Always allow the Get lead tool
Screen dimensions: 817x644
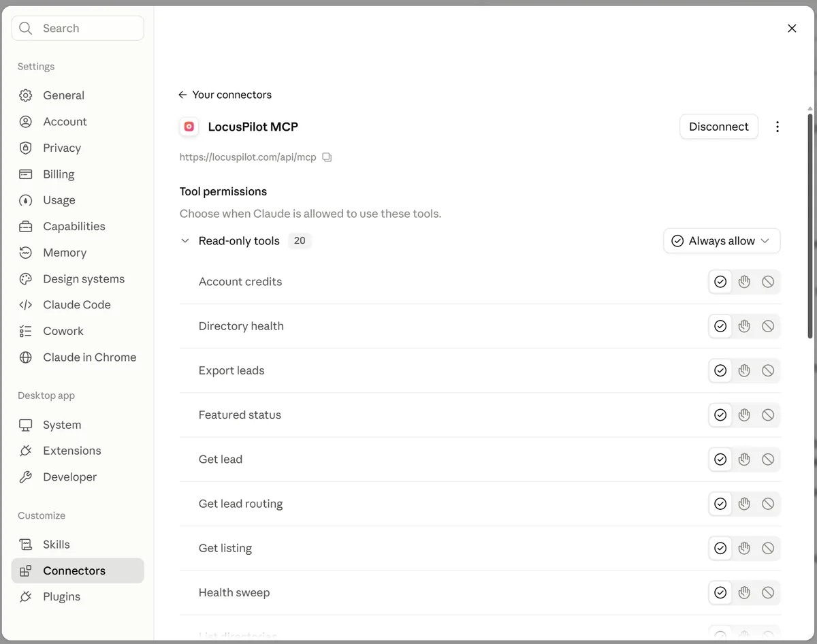click(x=720, y=460)
